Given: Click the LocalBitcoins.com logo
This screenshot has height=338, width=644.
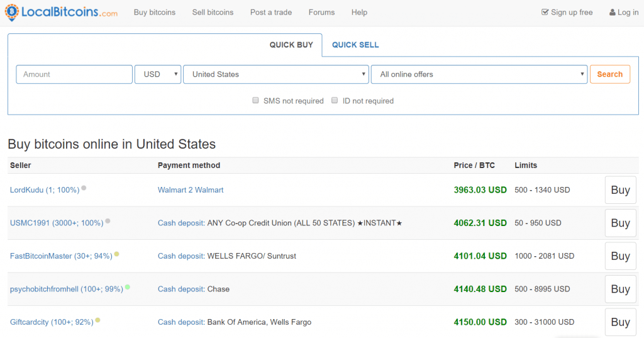Looking at the screenshot, I should [61, 13].
